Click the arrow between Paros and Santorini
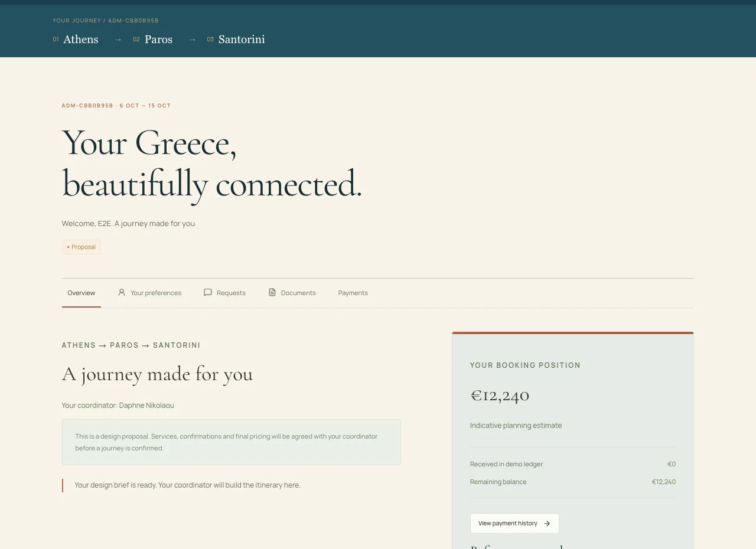Viewport: 756px width, 549px height. (x=192, y=40)
